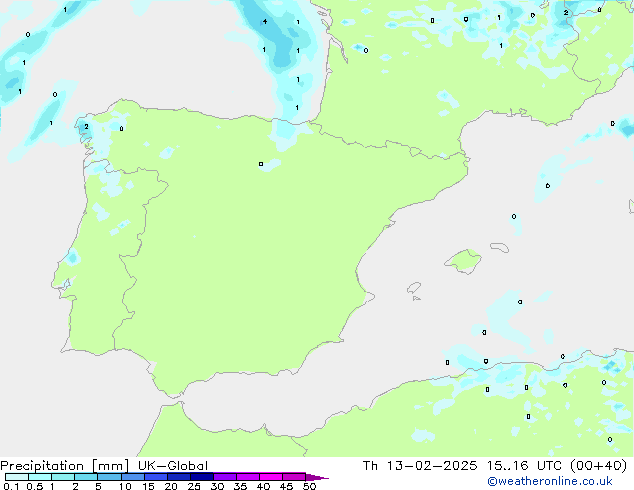Click the 0.1 legend scale label
The width and height of the screenshot is (634, 490).
point(10,486)
